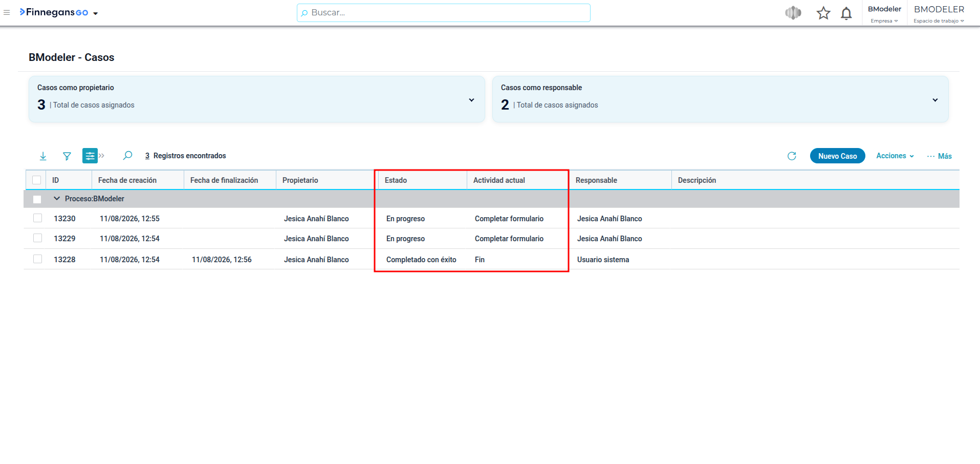Open case ID 13228
Viewport: 980px width, 464px height.
[64, 260]
